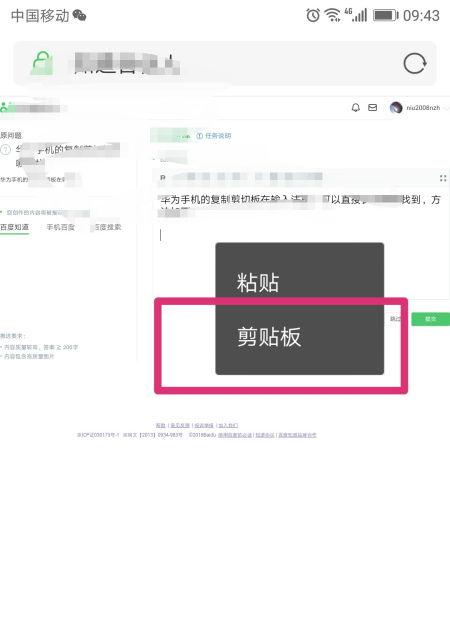This screenshot has height=640, width=450.
Task: Expand editor with the fullscreen icon
Action: tap(443, 178)
